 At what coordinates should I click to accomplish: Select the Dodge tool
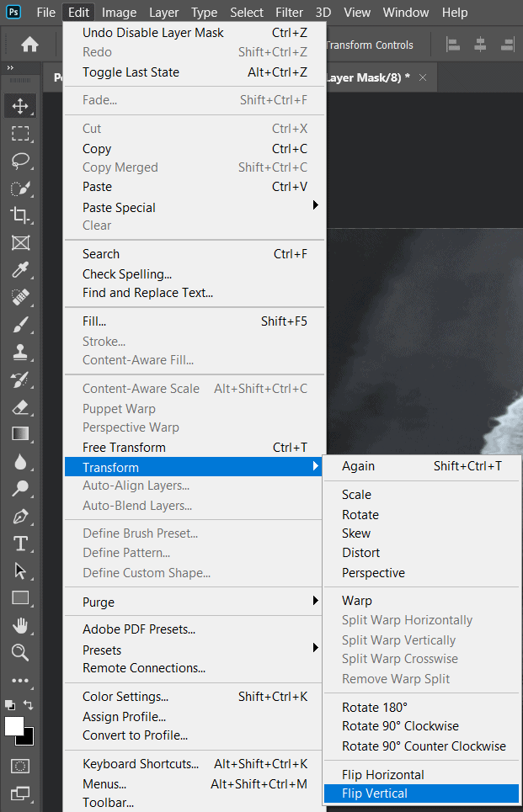point(20,488)
